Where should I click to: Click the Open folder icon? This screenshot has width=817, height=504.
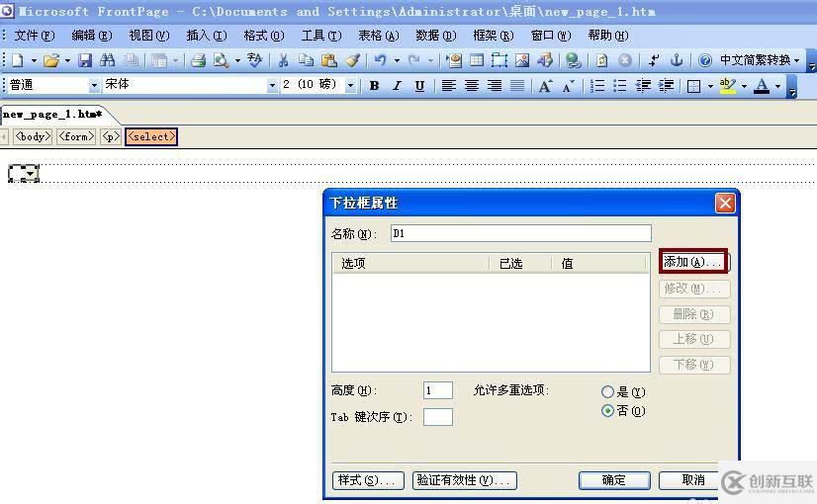[51, 60]
